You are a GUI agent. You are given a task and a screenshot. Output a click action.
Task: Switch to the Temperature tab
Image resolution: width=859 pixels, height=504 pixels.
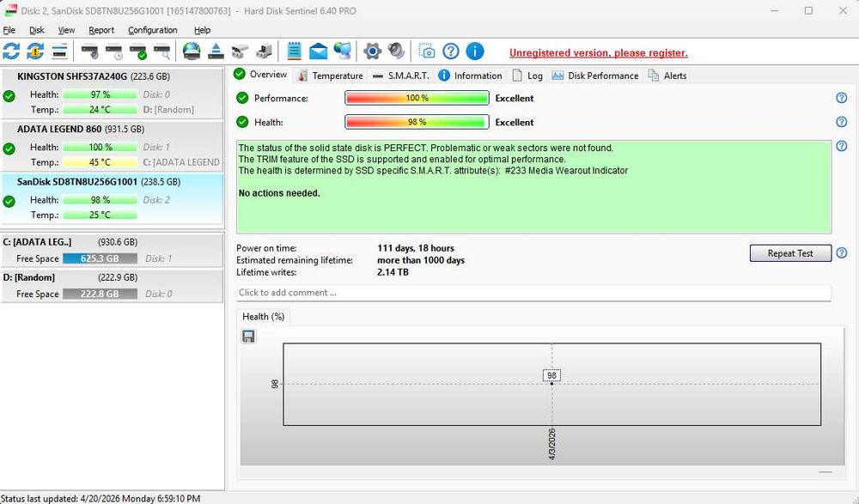pos(330,76)
